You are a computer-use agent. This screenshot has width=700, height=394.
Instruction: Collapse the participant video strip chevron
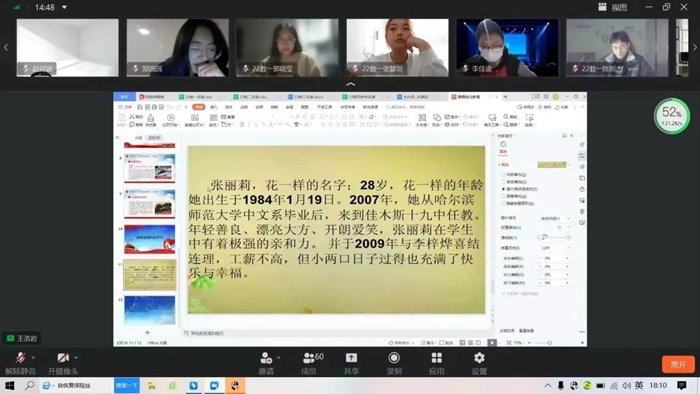(x=351, y=84)
